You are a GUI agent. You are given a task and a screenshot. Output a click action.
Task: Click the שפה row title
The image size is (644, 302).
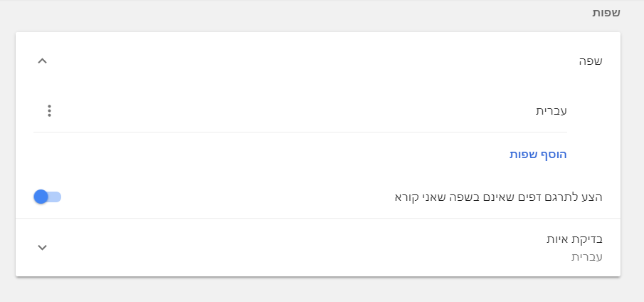pos(590,61)
